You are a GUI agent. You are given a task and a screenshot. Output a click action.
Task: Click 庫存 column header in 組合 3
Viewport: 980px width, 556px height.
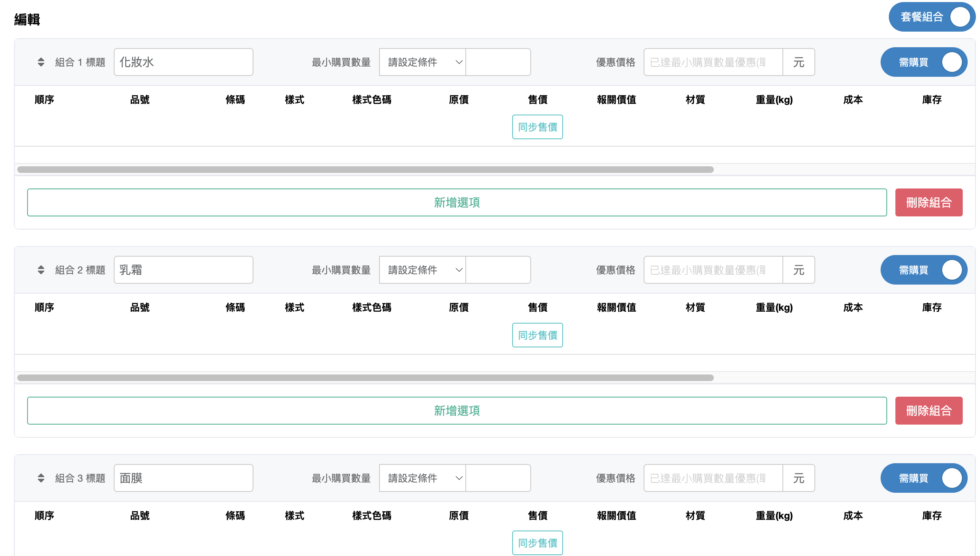[932, 515]
